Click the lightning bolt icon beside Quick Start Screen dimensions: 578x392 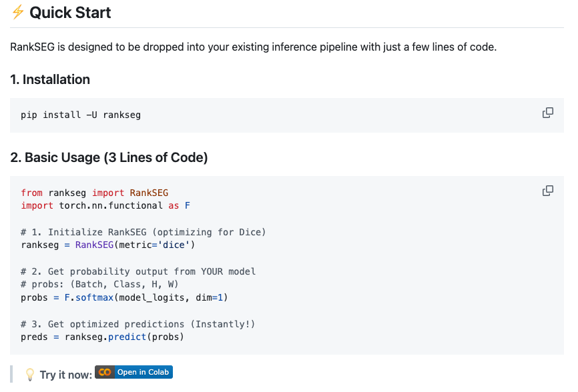[17, 13]
